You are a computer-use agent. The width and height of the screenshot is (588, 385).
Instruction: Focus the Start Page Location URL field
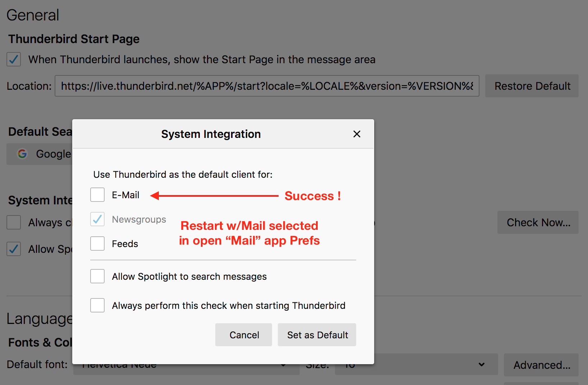267,86
